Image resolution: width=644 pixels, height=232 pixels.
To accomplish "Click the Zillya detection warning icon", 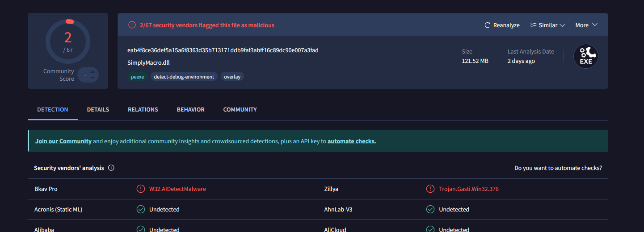I will pos(430,189).
